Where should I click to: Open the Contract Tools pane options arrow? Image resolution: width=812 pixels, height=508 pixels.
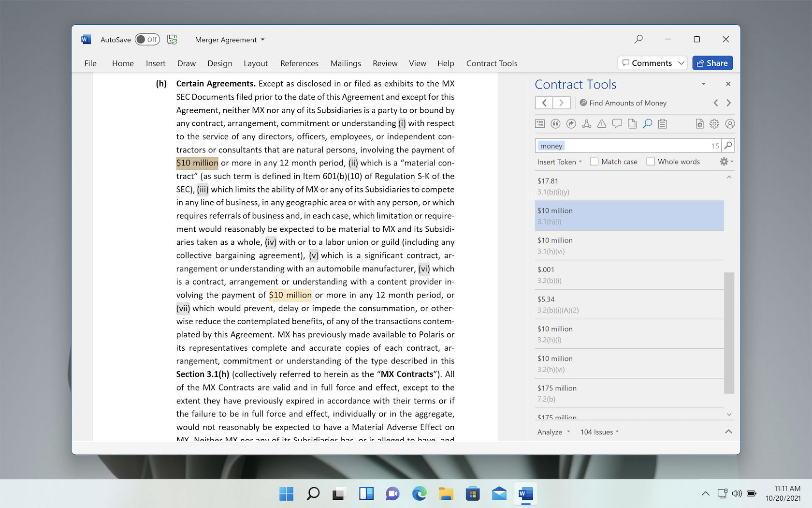point(703,84)
